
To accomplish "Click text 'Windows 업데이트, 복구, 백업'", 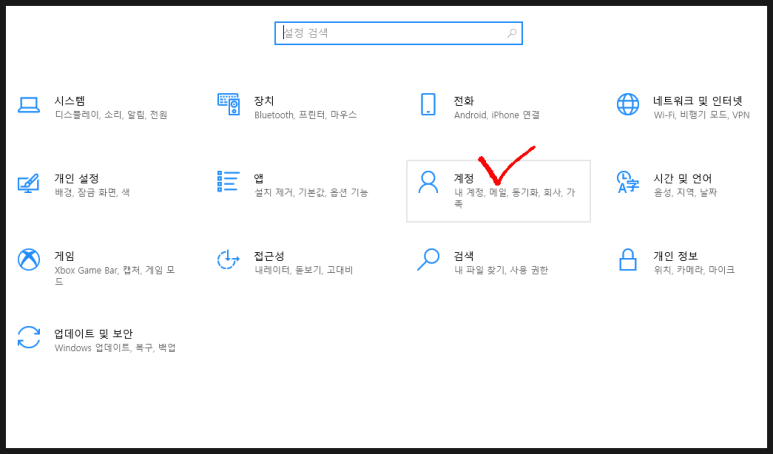I will pyautogui.click(x=115, y=348).
